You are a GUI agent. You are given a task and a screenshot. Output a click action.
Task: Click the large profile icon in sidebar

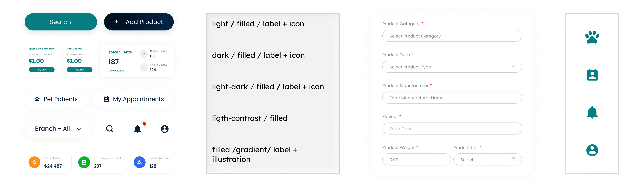pos(592,150)
